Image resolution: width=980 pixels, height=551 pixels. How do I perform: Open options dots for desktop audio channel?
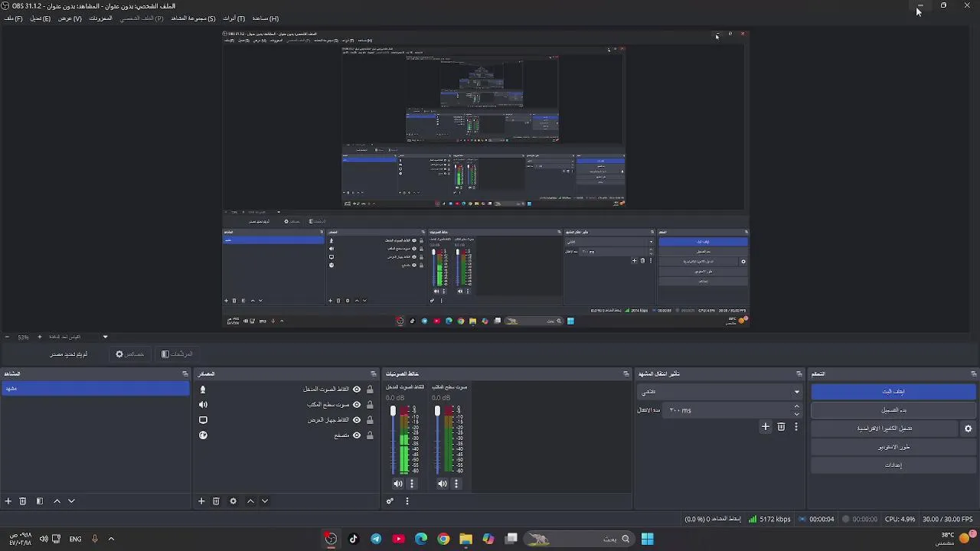[456, 484]
